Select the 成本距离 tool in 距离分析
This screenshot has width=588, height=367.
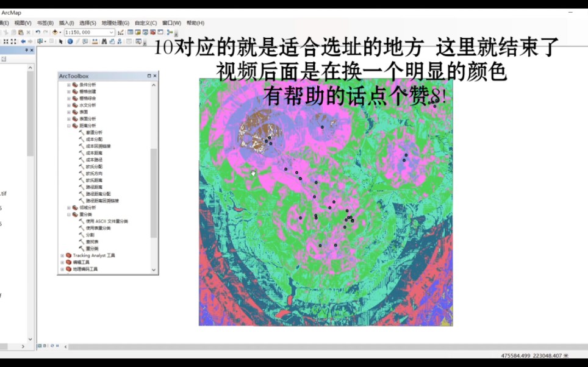coord(93,154)
